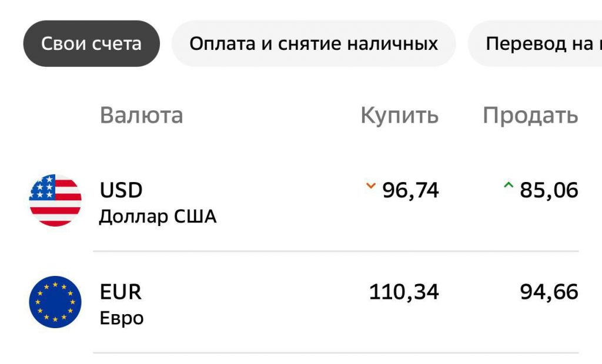Viewport: 602px width, 364px height.
Task: Click the green up arrow beside 85,06
Action: pos(509,187)
